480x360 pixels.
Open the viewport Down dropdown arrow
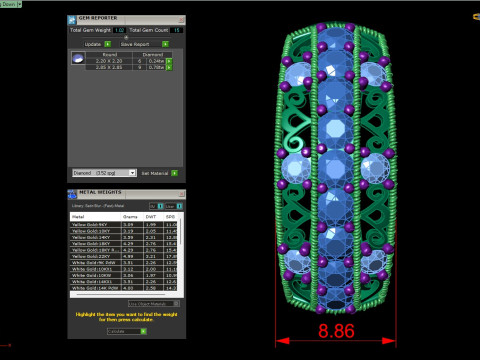click(20, 4)
